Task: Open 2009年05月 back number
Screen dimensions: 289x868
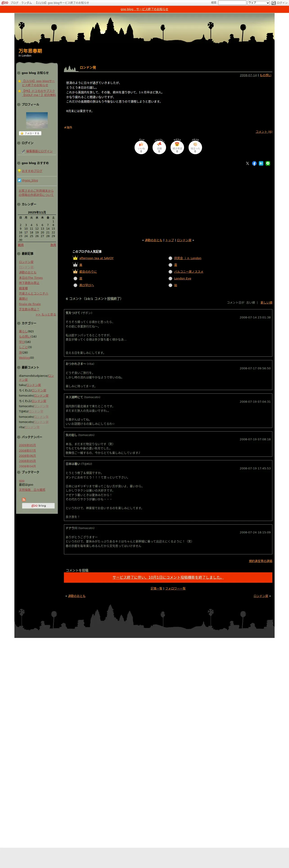Action: [x=27, y=445]
